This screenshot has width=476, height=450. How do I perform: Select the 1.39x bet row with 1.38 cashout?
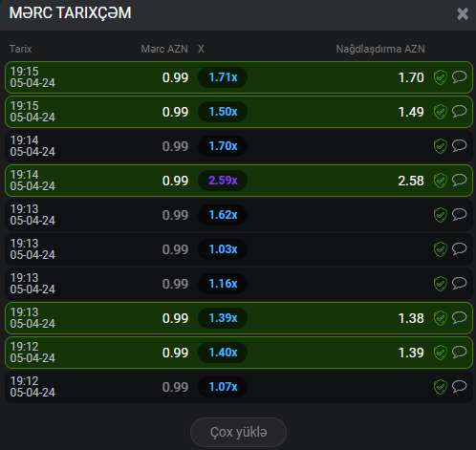pyautogui.click(x=238, y=318)
